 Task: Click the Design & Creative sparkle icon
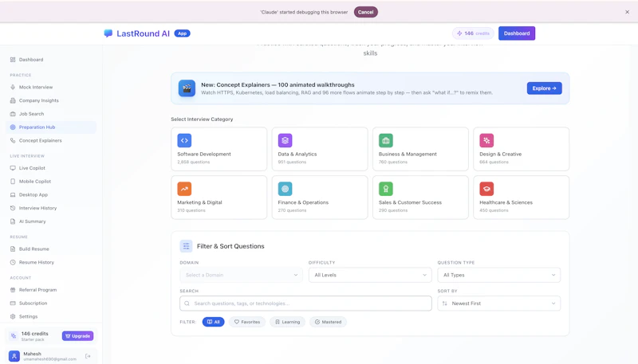point(486,140)
